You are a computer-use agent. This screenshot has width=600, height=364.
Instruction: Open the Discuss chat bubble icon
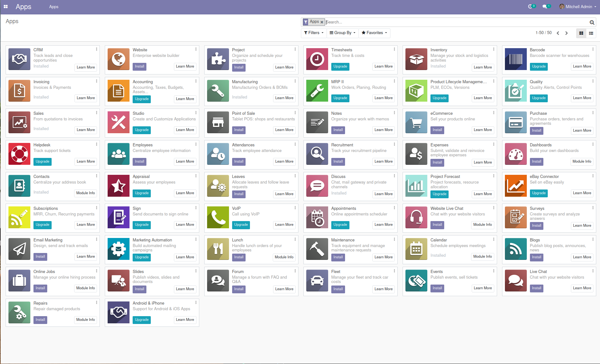[x=317, y=185]
